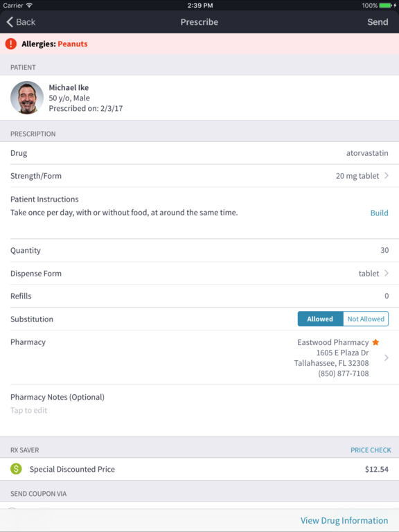
Task: Set Substitution to Allowed
Action: point(320,319)
